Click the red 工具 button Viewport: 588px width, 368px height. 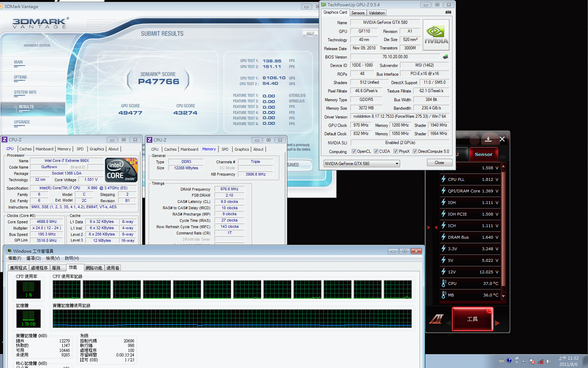point(472,319)
